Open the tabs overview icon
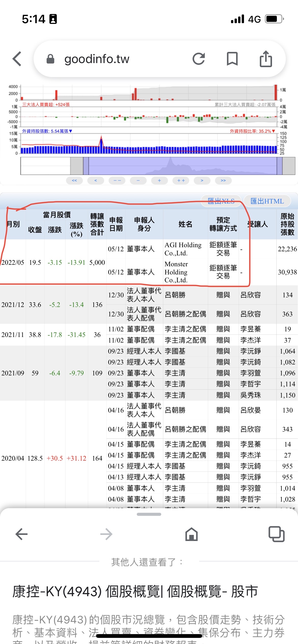Image resolution: width=298 pixels, height=644 pixels. [276, 534]
